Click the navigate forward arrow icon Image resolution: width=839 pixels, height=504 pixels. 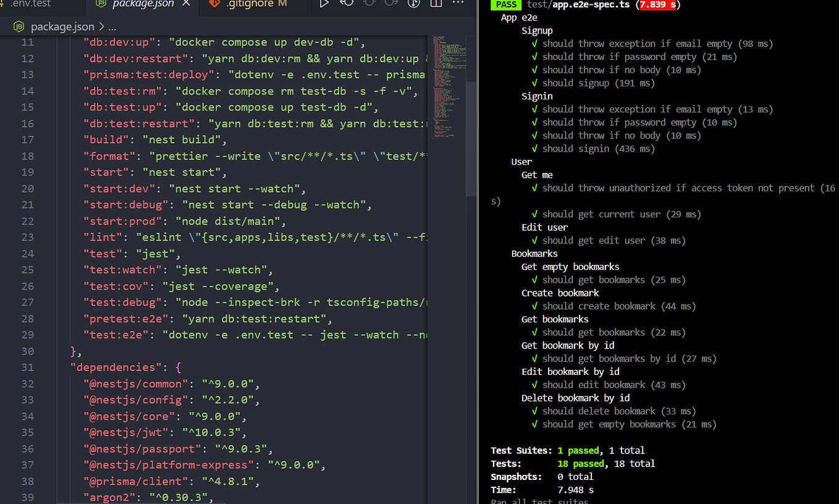tap(390, 5)
